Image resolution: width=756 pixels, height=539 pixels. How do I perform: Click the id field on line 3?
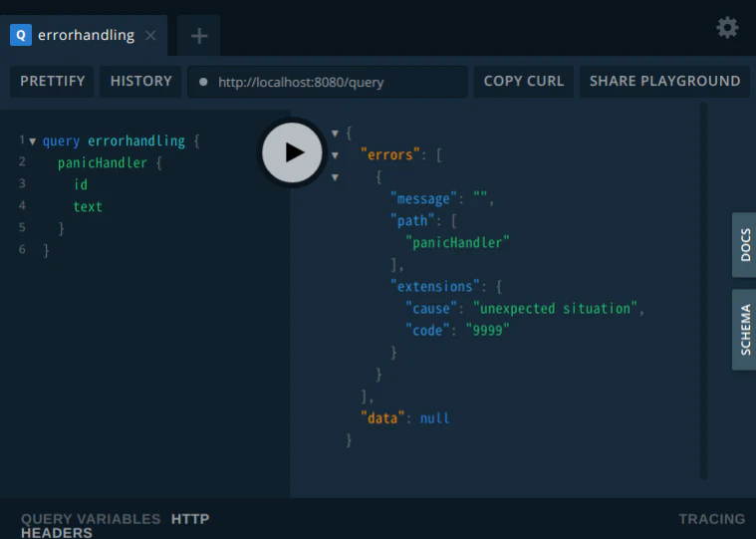coord(81,184)
